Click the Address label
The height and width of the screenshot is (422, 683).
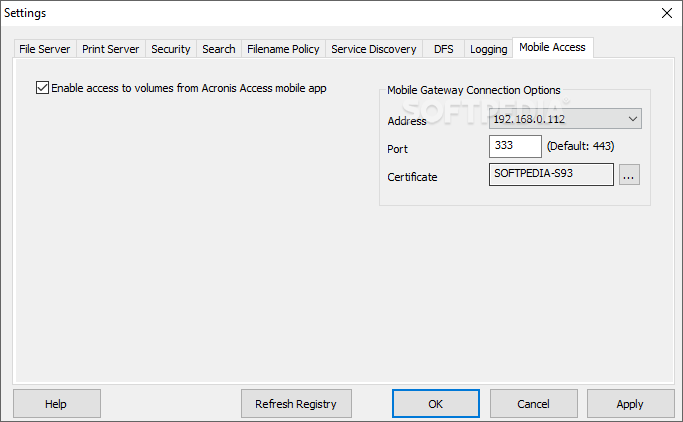(x=407, y=121)
